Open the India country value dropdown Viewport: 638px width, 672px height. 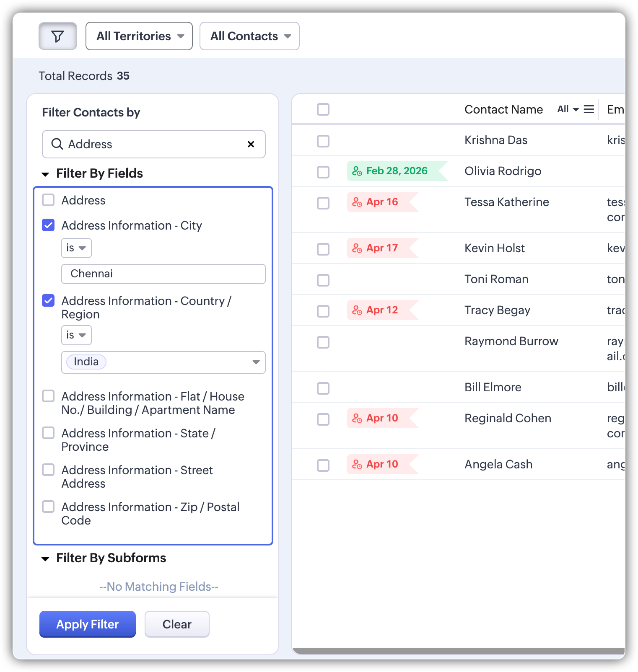tap(256, 362)
